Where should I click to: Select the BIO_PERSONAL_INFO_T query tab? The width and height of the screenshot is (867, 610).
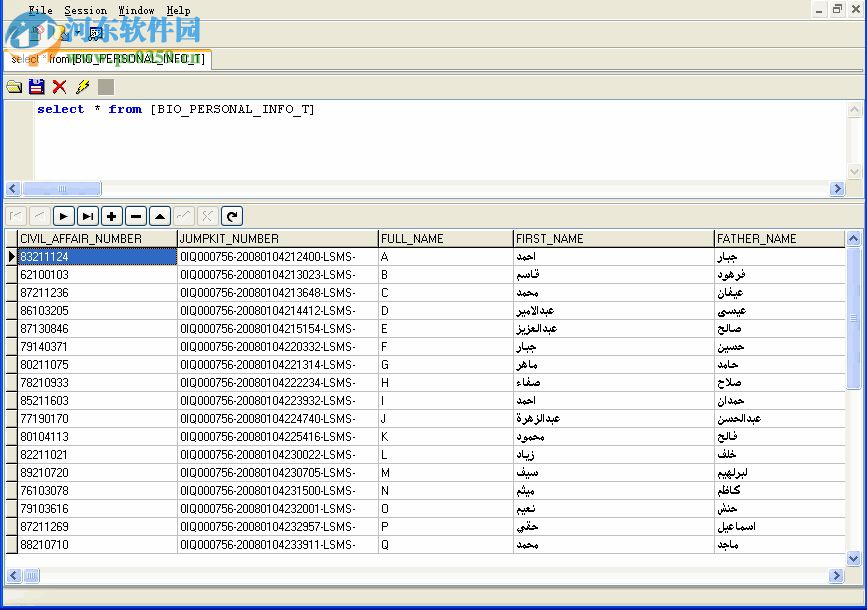point(108,59)
